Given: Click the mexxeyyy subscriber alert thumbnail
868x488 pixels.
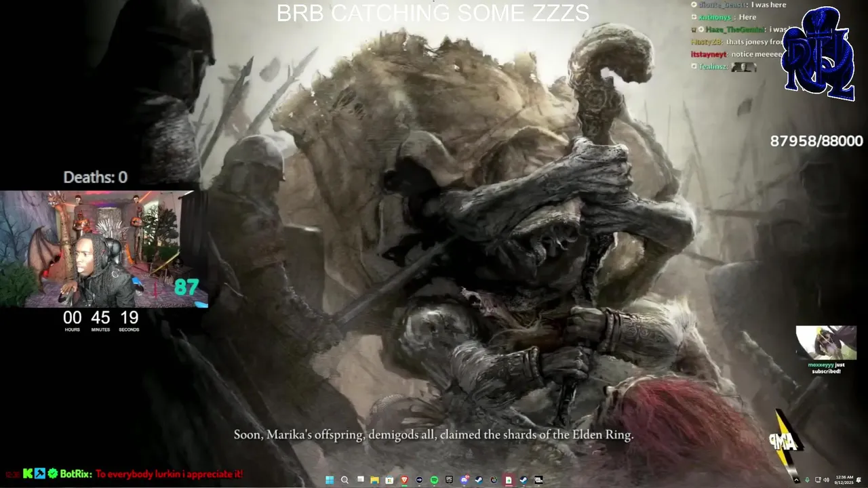Looking at the screenshot, I should tap(826, 343).
